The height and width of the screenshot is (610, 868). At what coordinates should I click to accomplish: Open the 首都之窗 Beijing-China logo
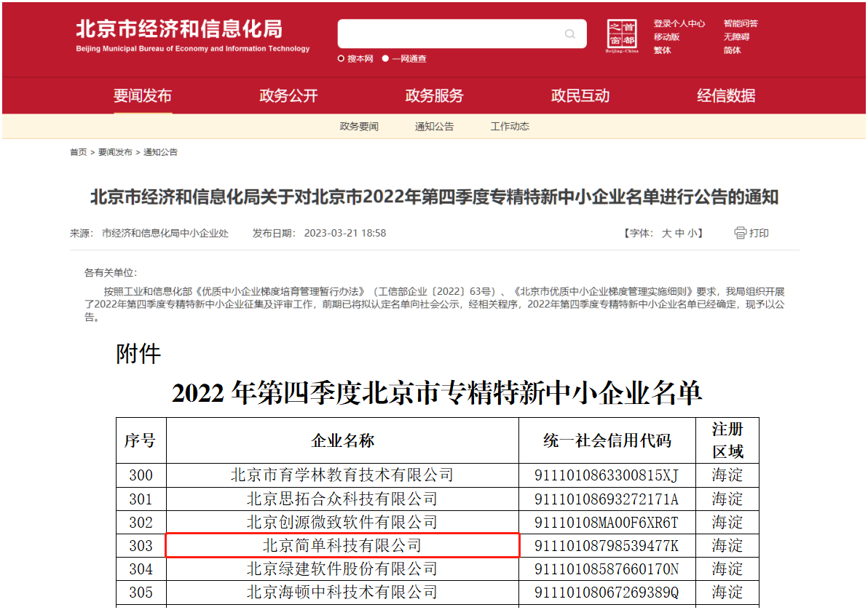(x=622, y=36)
